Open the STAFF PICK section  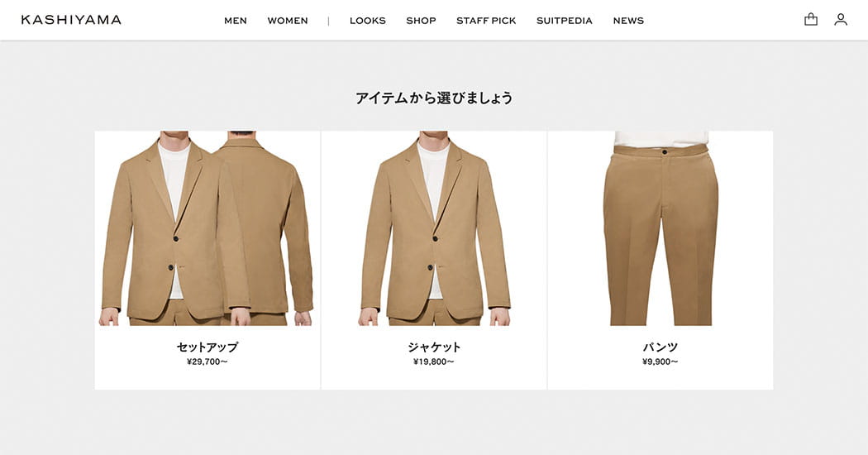click(486, 21)
